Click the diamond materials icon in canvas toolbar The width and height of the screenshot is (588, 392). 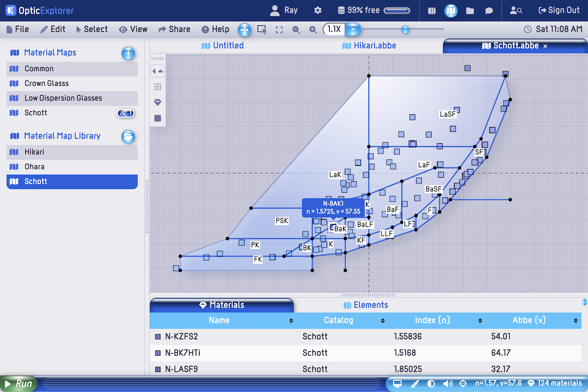[x=158, y=102]
